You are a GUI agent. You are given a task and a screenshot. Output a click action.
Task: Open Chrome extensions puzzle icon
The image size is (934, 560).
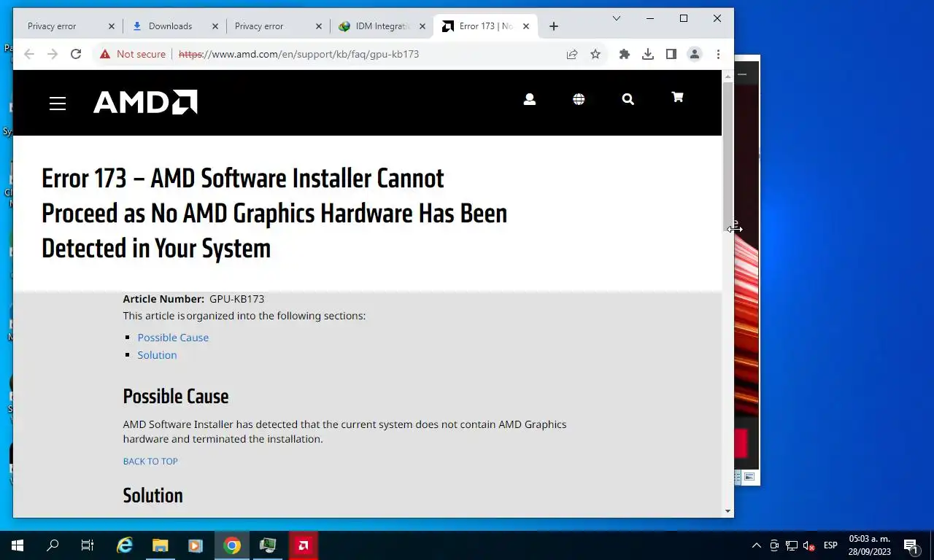pos(625,54)
